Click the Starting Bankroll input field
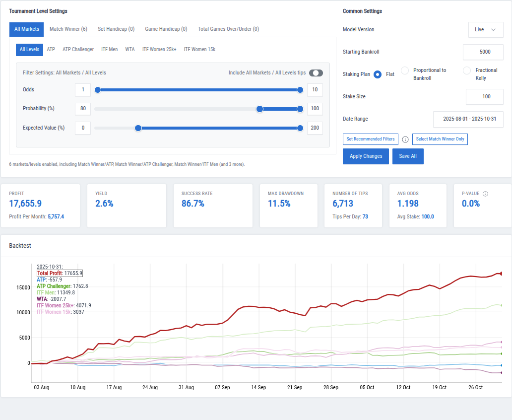512x420 pixels. tap(484, 52)
